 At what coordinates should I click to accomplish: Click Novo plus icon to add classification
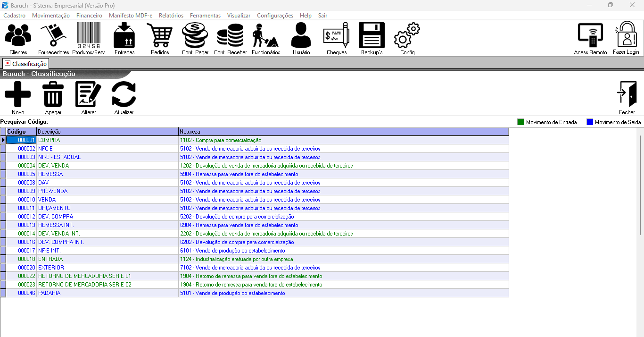pos(18,94)
